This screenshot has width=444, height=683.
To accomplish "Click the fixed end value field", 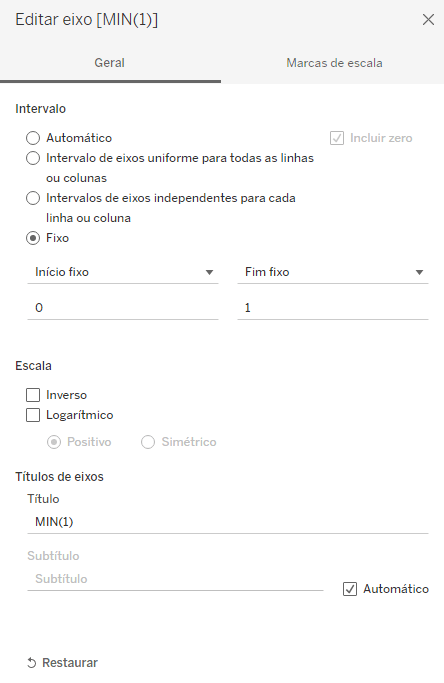I will (333, 308).
